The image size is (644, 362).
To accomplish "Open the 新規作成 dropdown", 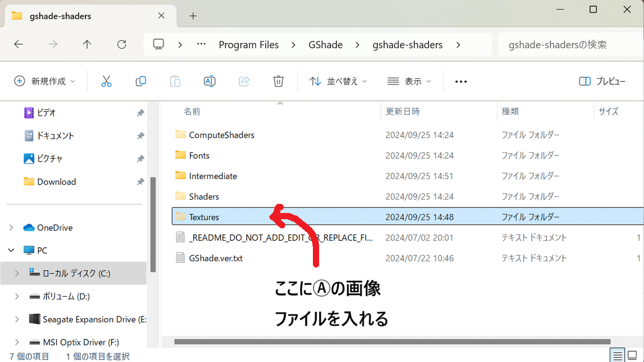I will coord(45,81).
